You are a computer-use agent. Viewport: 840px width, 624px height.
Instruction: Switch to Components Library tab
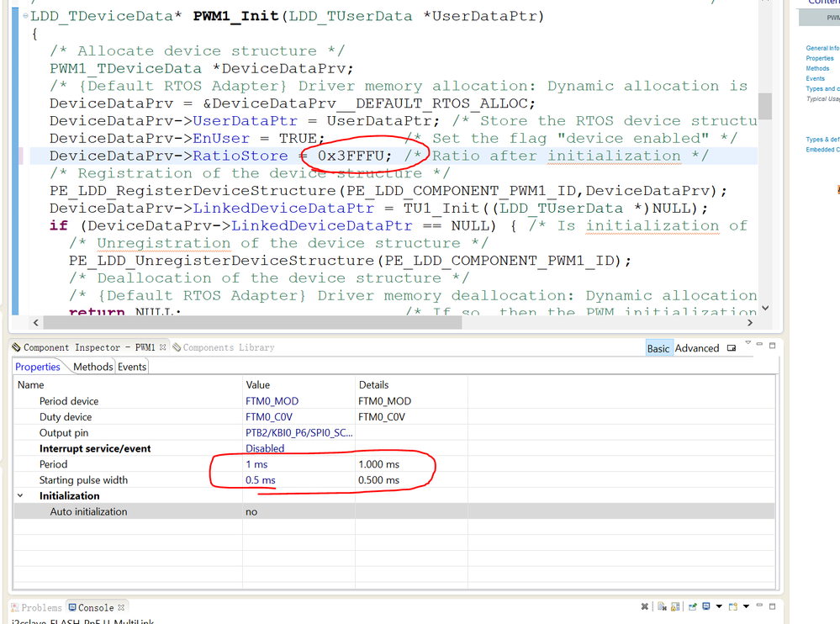(224, 347)
